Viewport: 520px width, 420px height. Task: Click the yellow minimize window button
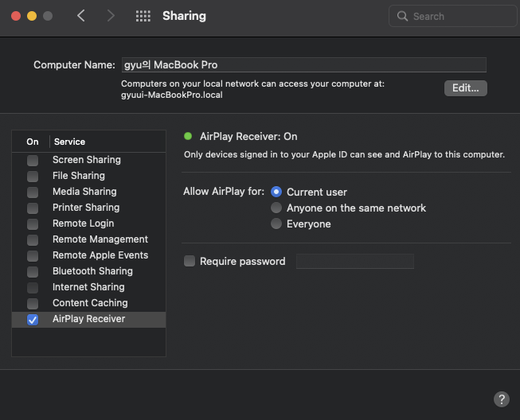pyautogui.click(x=32, y=16)
